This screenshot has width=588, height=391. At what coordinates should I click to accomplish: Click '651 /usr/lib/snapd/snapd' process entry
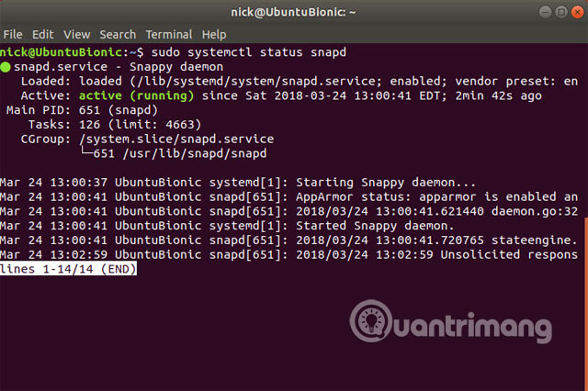(x=180, y=153)
